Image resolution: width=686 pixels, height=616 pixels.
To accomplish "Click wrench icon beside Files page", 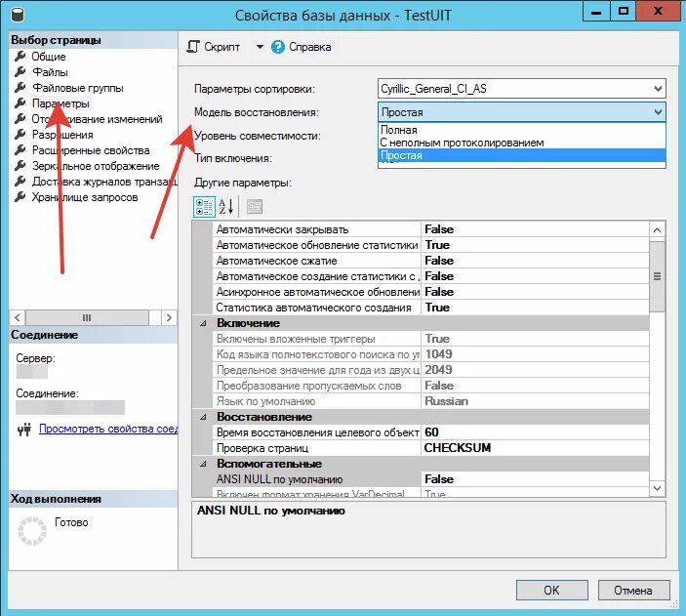I will coord(20,72).
